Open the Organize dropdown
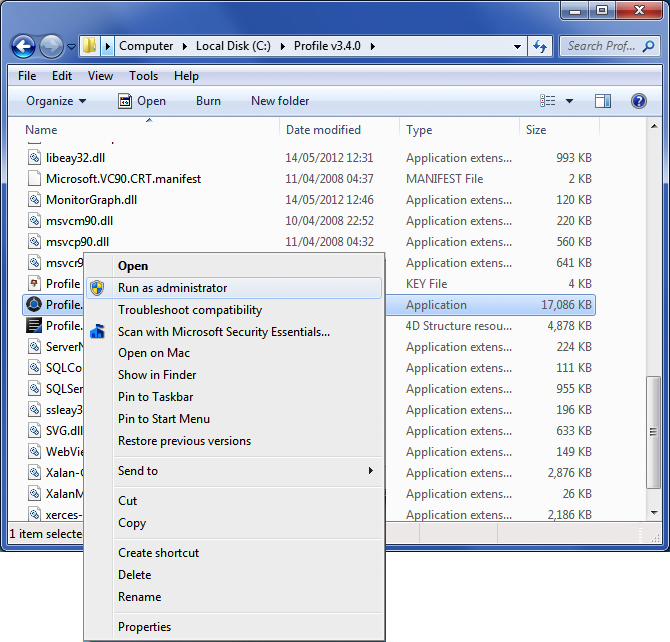The height and width of the screenshot is (642, 670). [x=56, y=101]
